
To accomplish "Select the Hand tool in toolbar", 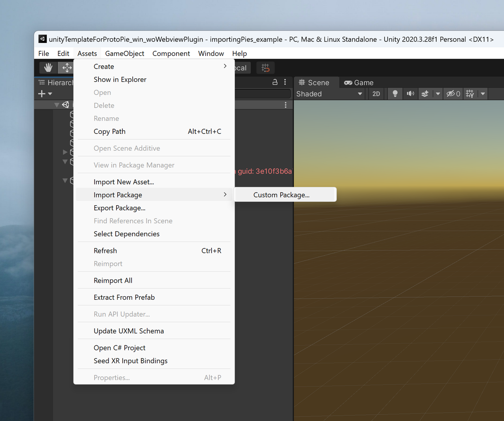I will coord(48,68).
